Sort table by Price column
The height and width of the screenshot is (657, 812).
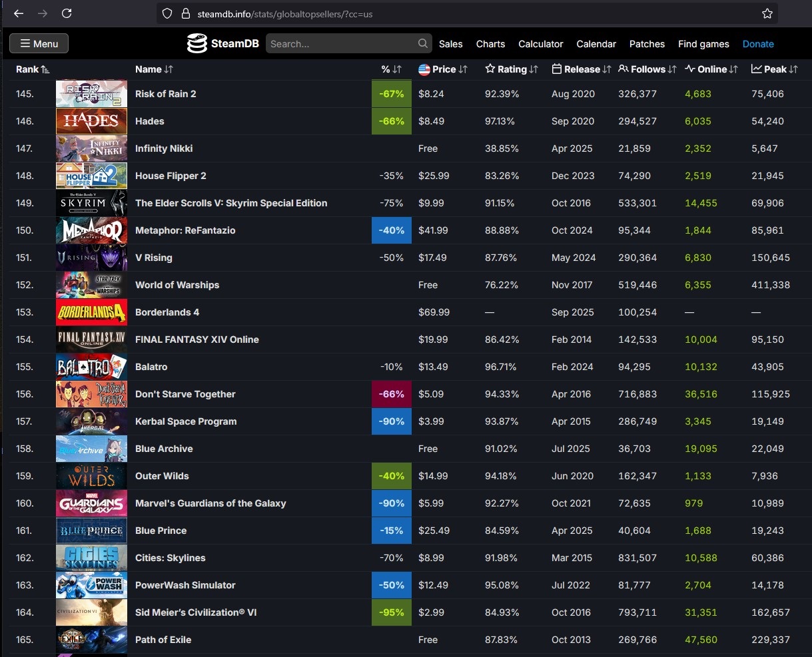pos(443,69)
